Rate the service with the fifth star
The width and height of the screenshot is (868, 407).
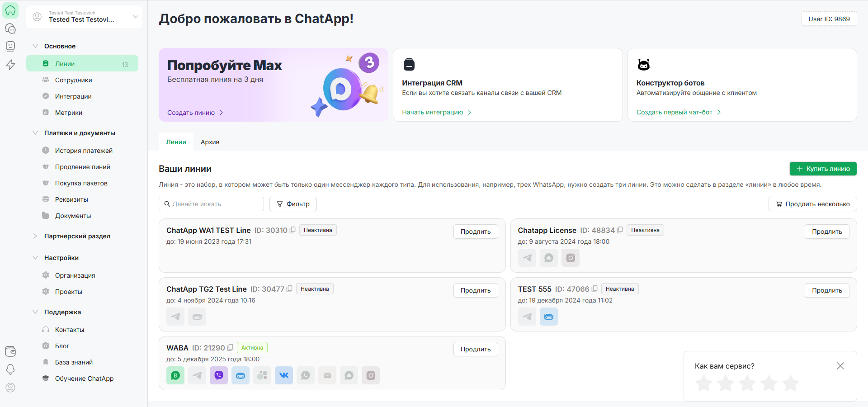[790, 383]
